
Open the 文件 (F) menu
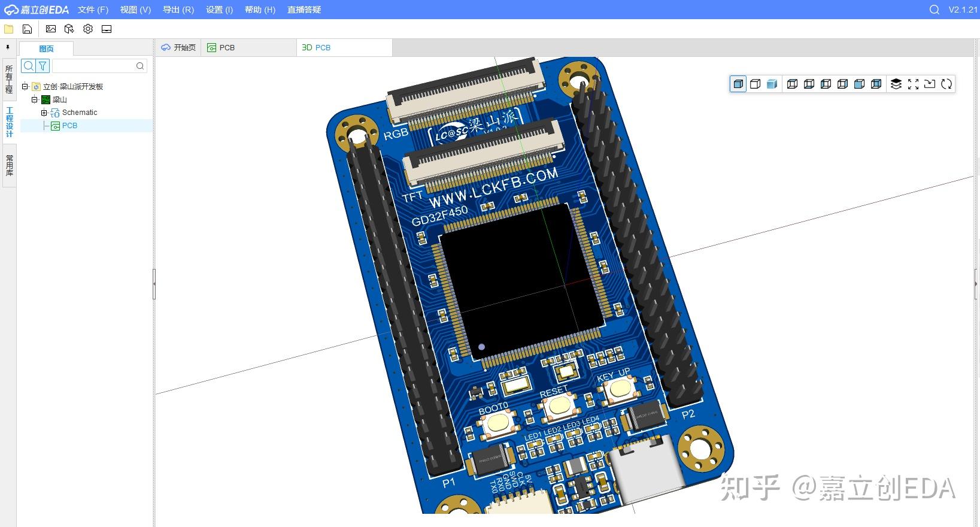[93, 10]
